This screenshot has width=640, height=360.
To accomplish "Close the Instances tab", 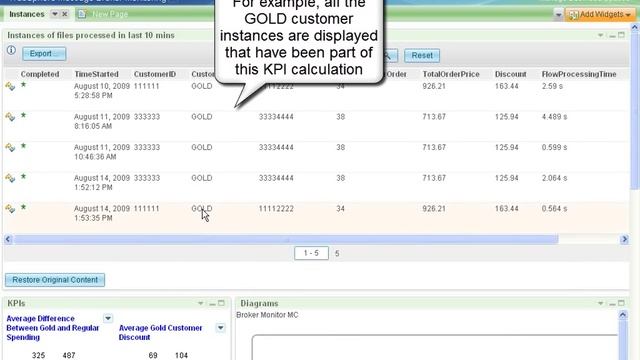I will click(x=64, y=14).
